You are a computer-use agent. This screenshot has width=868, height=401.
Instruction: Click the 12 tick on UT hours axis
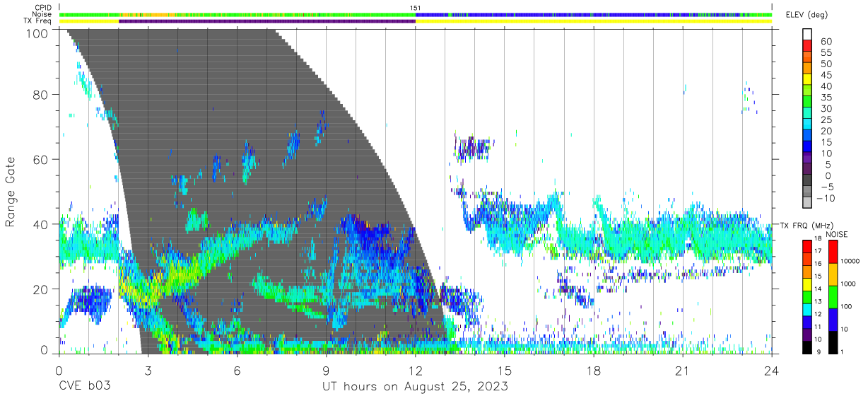(x=416, y=370)
